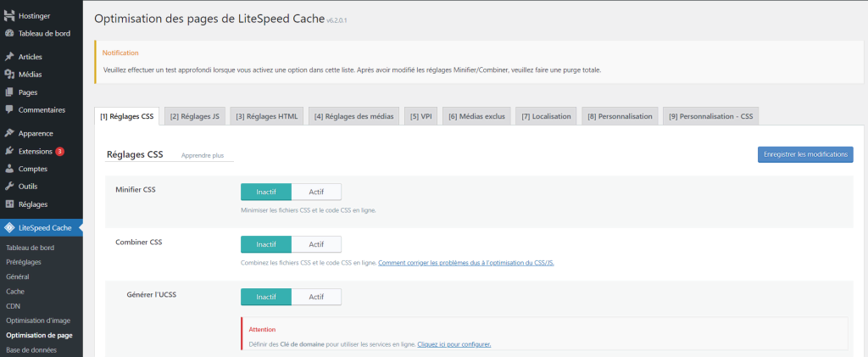868x357 pixels.
Task: Select the Personnalisation - CSS tab
Action: (710, 116)
